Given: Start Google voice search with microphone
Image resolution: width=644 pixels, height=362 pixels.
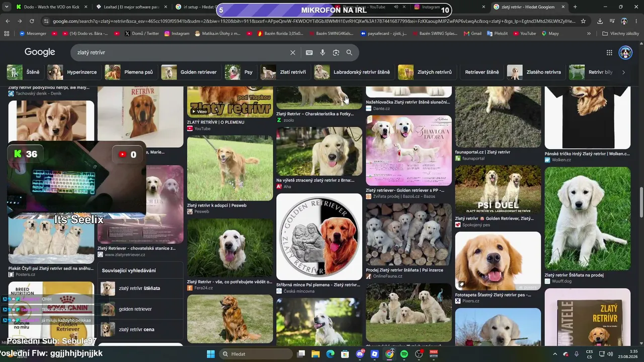Looking at the screenshot, I should coord(323,52).
